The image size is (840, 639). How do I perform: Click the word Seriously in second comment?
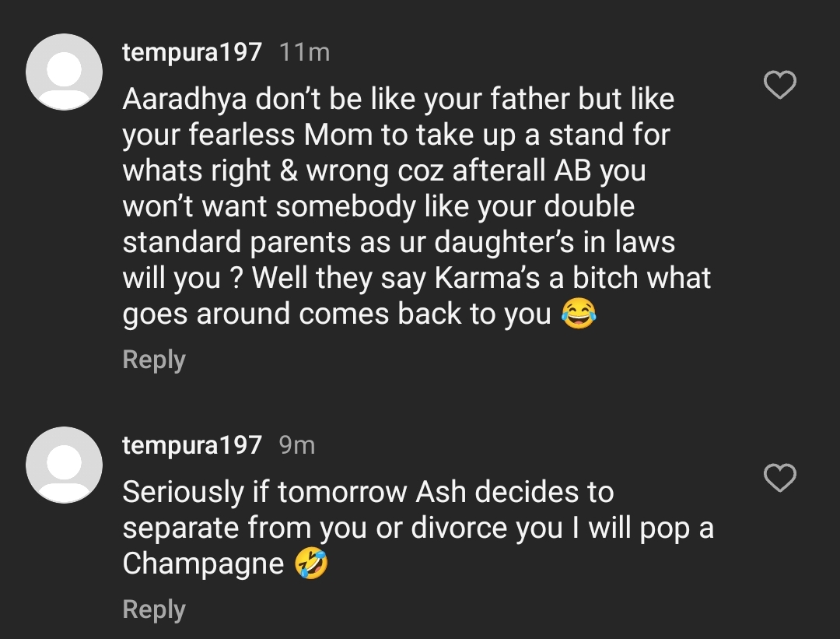[x=184, y=493]
